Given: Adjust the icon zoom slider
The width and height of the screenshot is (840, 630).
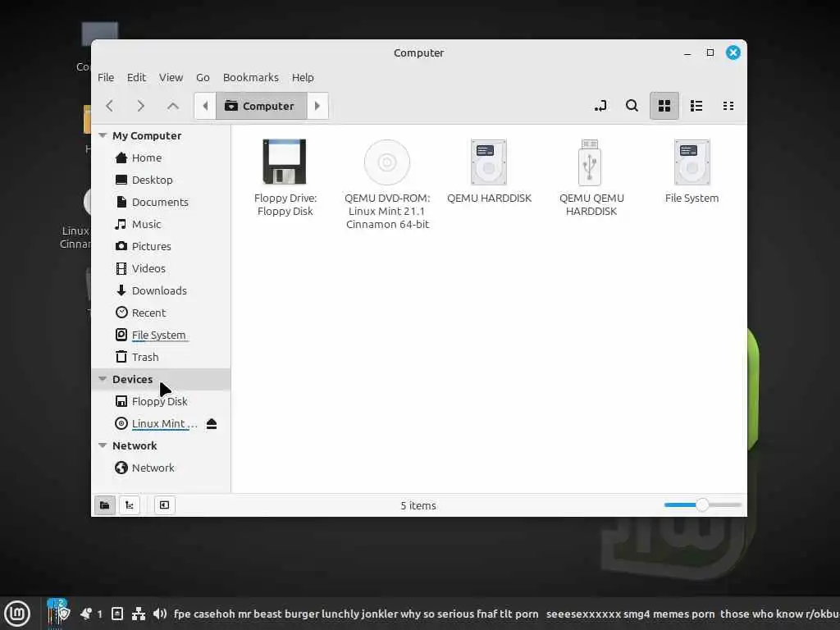Looking at the screenshot, I should [702, 504].
